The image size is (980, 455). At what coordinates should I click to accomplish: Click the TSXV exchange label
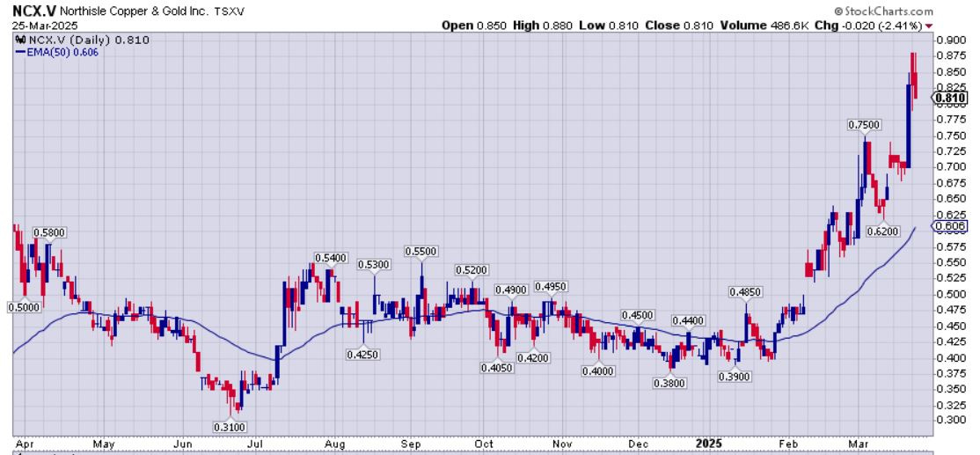pyautogui.click(x=230, y=11)
